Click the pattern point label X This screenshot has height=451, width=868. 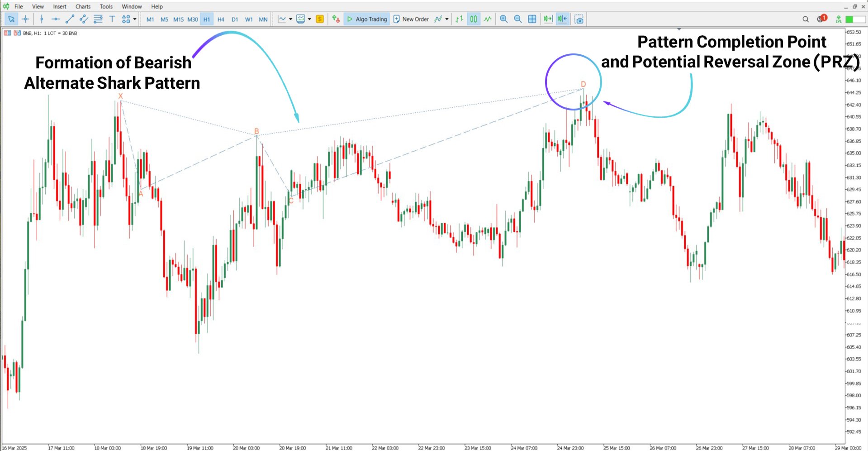pos(120,96)
